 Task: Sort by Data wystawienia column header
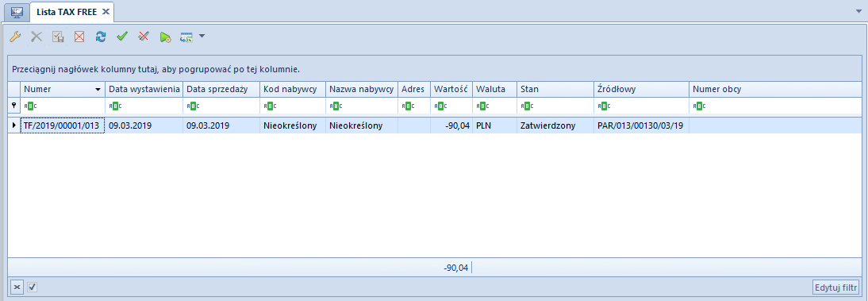tap(144, 89)
